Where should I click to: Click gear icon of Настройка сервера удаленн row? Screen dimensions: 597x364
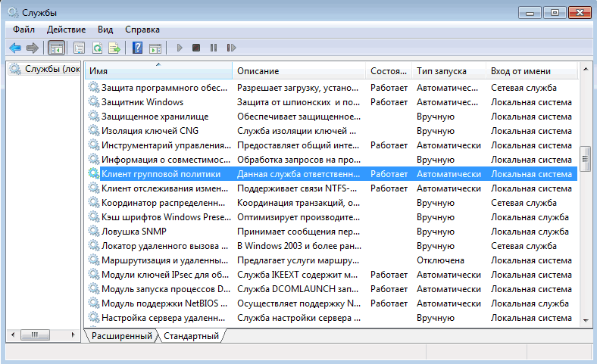click(94, 318)
